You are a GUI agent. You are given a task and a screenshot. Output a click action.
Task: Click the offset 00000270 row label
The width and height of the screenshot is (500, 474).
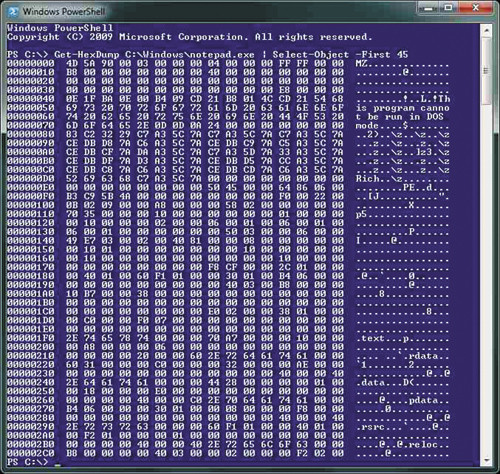point(31,409)
